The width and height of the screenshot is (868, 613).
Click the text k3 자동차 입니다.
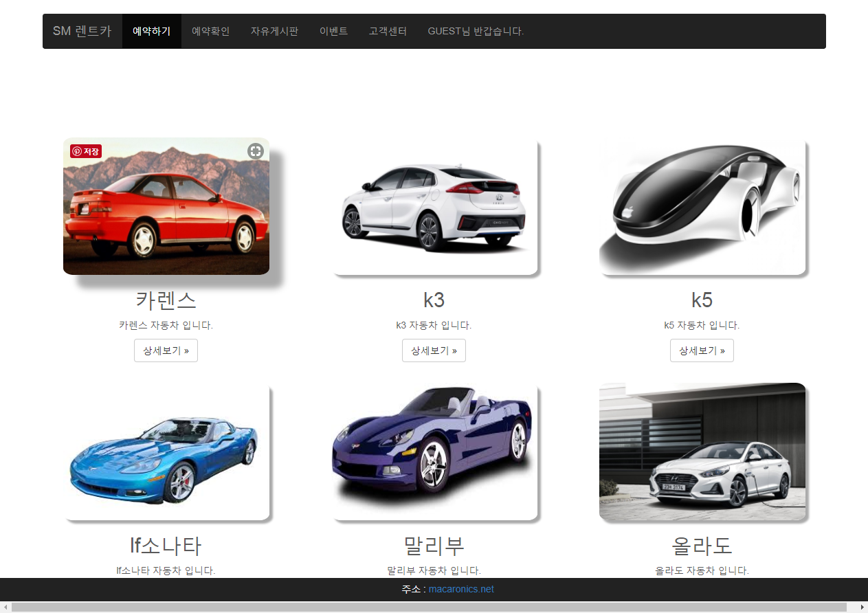434,325
